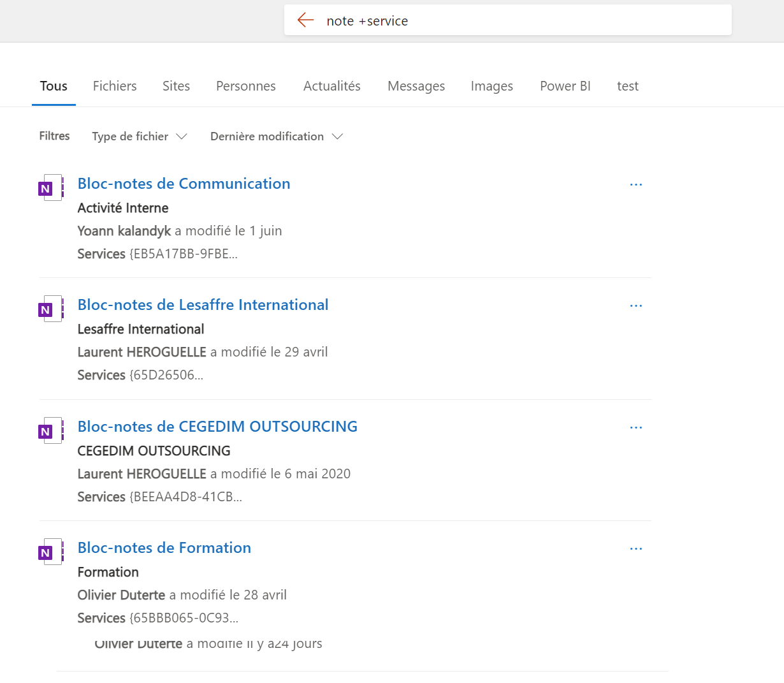Image resolution: width=784 pixels, height=683 pixels.
Task: Expand the Type de fichier filter
Action: coord(140,136)
